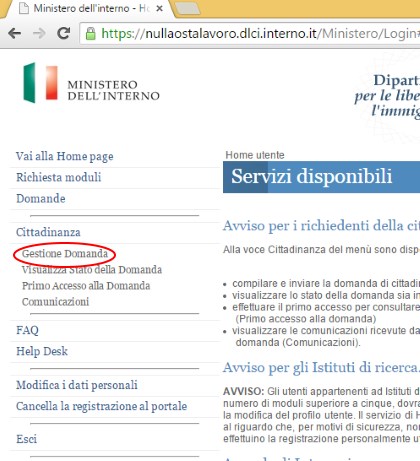This screenshot has width=420, height=461.
Task: Select Visualizza Stato della Domanda
Action: tap(92, 270)
